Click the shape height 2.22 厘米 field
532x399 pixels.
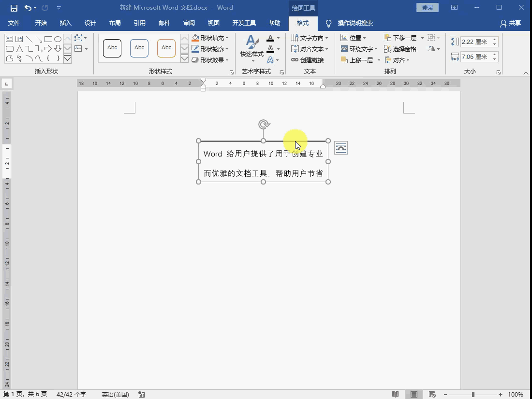[476, 42]
